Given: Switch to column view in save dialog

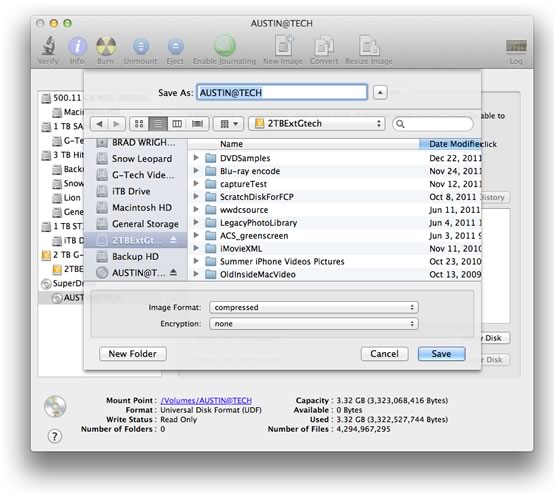Looking at the screenshot, I should (177, 124).
